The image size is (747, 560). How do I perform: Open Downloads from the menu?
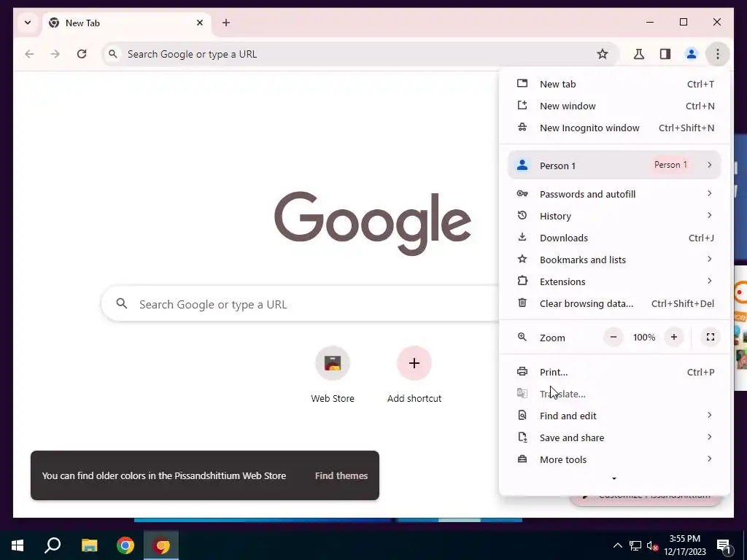pyautogui.click(x=614, y=238)
